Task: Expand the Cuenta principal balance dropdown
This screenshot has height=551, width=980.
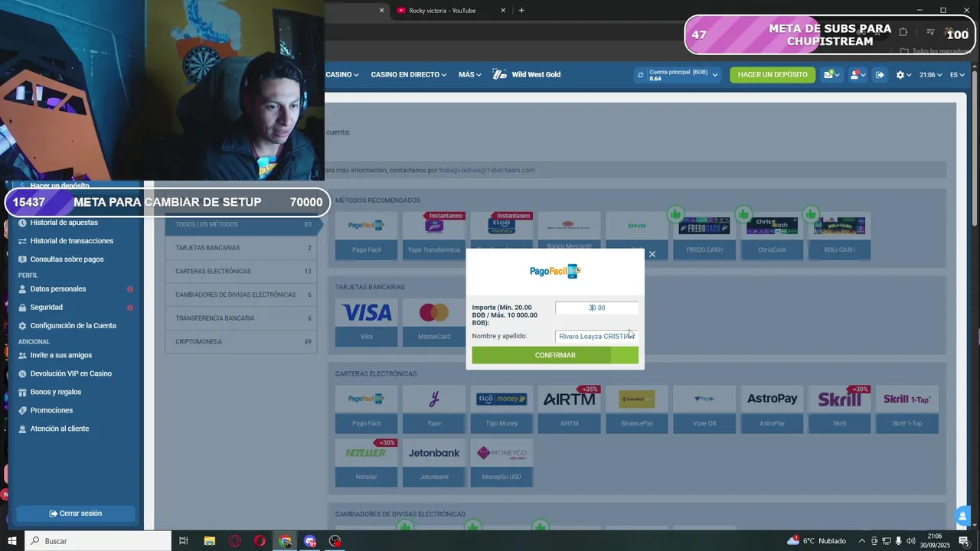Action: pyautogui.click(x=715, y=75)
